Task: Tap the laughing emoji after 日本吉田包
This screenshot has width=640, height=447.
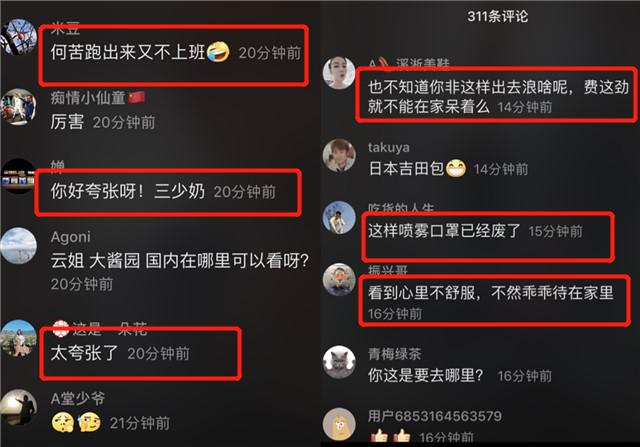Action: (456, 168)
